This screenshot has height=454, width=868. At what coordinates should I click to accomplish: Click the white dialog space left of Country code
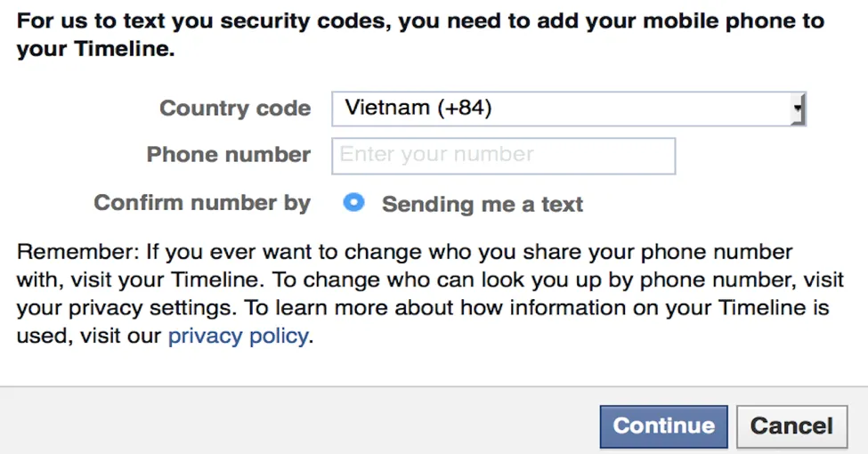[x=71, y=134]
